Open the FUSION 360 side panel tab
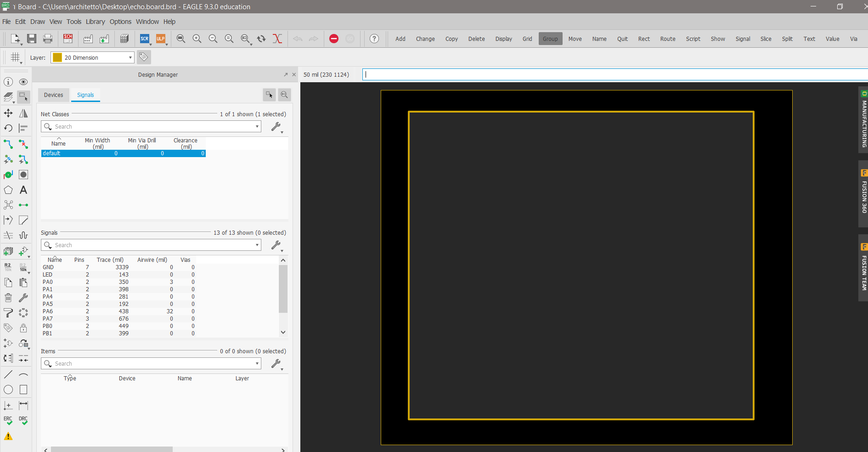The image size is (868, 452). pos(863,193)
